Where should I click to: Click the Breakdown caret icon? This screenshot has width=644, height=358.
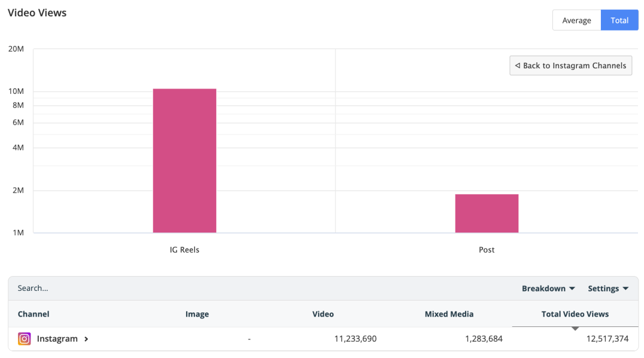[x=572, y=288]
